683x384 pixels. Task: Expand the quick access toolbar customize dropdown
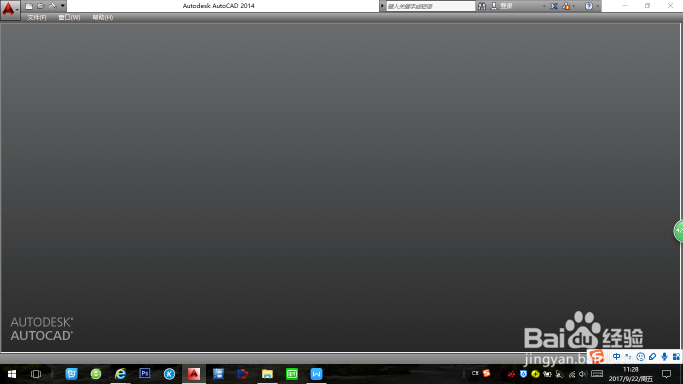[x=63, y=6]
